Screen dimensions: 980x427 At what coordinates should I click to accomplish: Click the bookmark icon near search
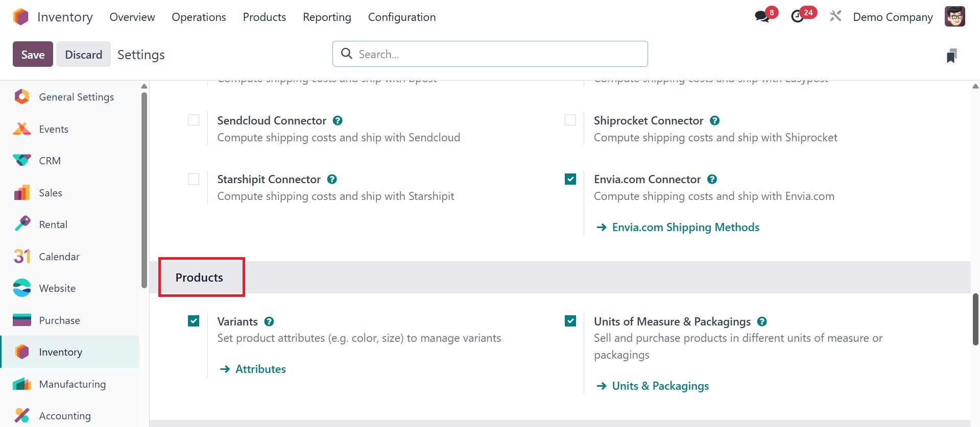click(951, 55)
